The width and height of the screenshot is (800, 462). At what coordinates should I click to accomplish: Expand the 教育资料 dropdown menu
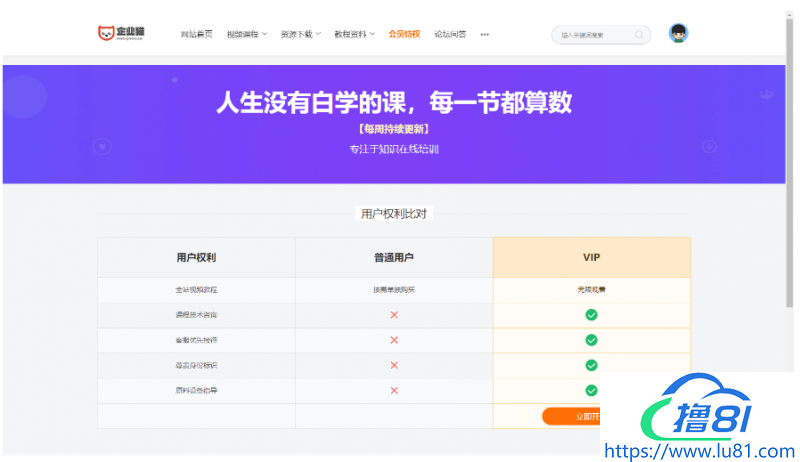pyautogui.click(x=355, y=34)
